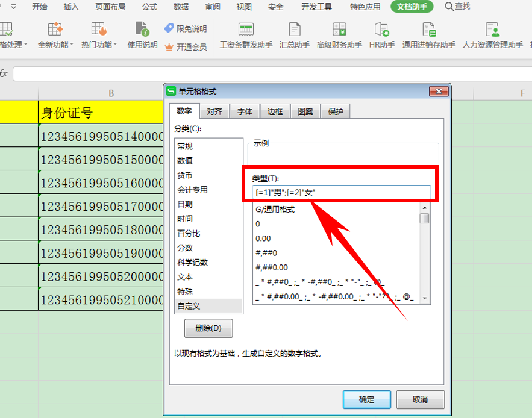Switch to the 字体 dialog tab
The height and width of the screenshot is (418, 532).
[x=245, y=111]
